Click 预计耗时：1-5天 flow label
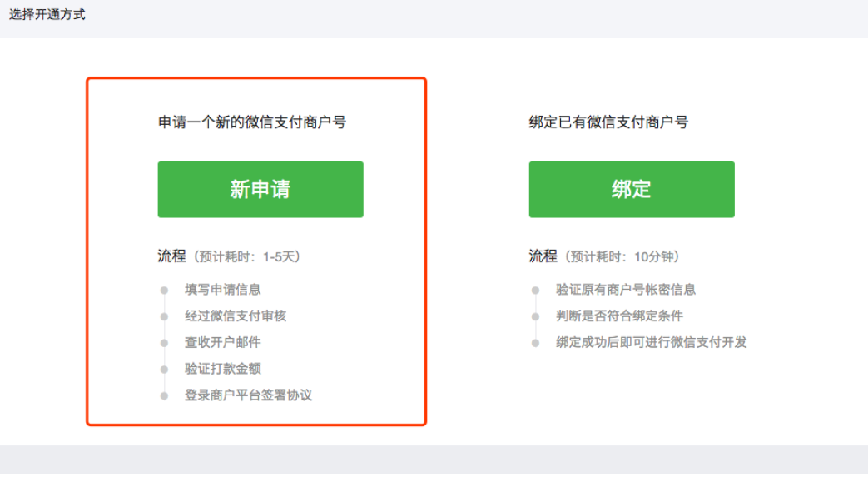 click(246, 256)
